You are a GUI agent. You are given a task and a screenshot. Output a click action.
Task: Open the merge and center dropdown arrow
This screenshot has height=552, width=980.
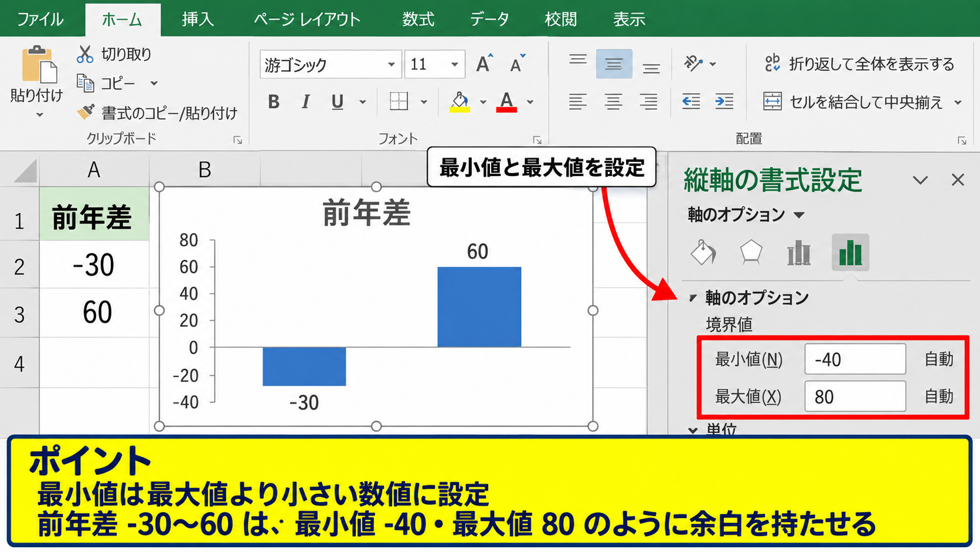[958, 102]
